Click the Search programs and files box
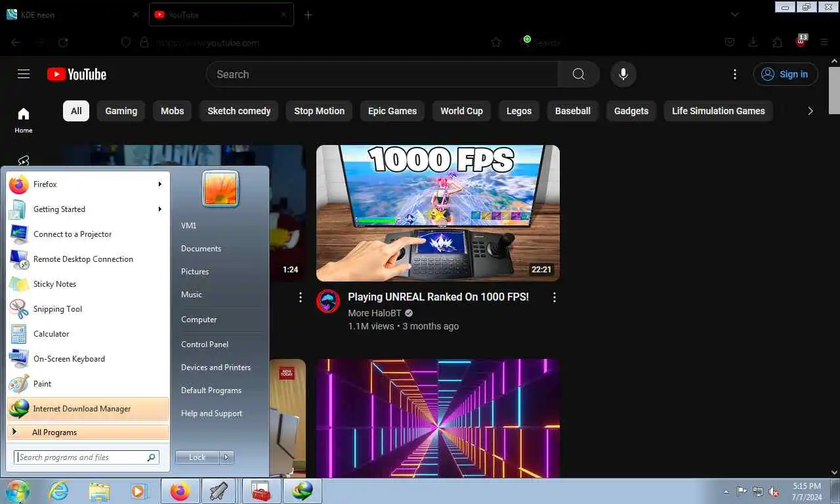 (87, 457)
